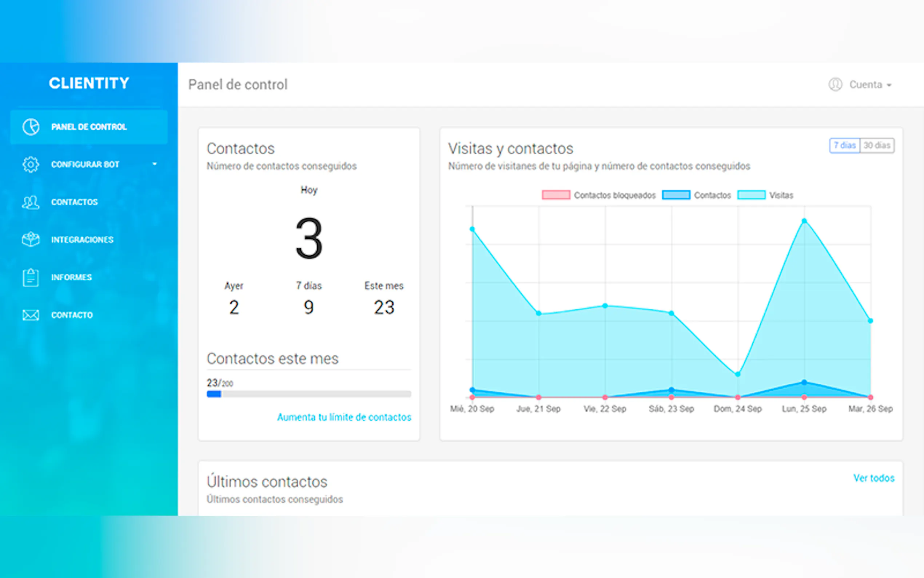Click the Contactos people icon in sidebar
Image resolution: width=924 pixels, height=578 pixels.
[31, 202]
